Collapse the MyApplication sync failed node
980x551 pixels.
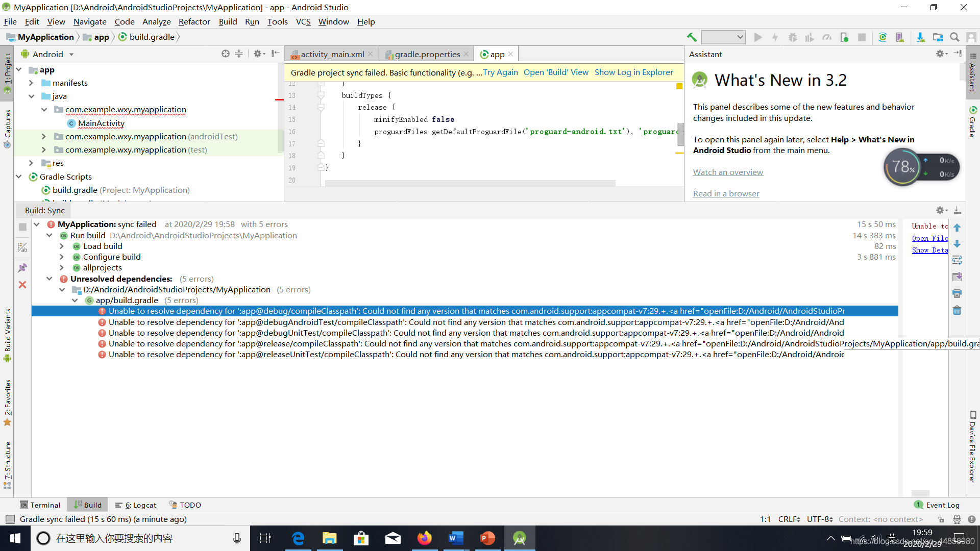(37, 224)
